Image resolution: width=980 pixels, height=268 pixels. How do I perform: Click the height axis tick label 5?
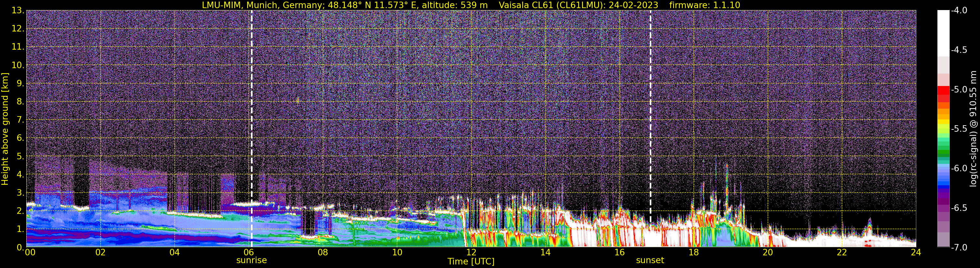tap(20, 156)
